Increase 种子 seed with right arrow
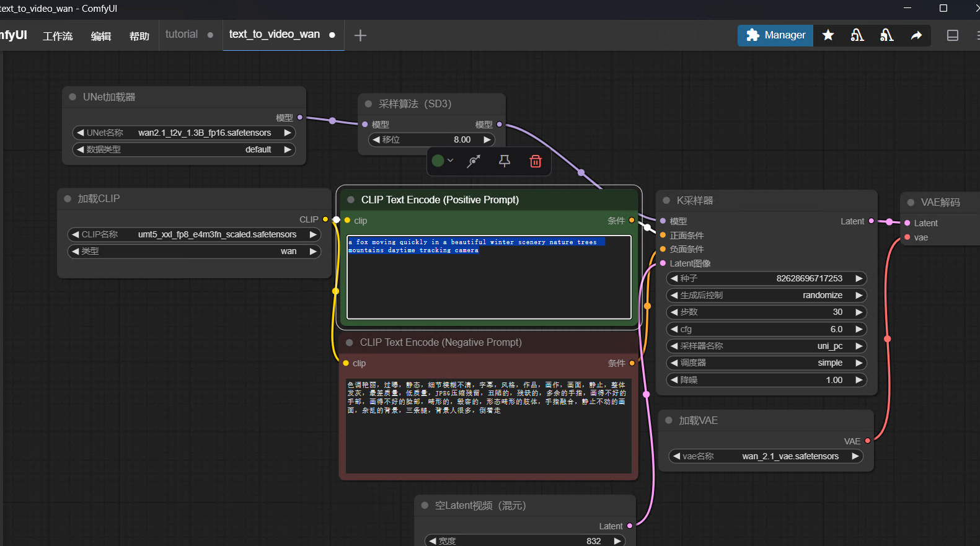Screen dimensions: 980x546 point(859,278)
